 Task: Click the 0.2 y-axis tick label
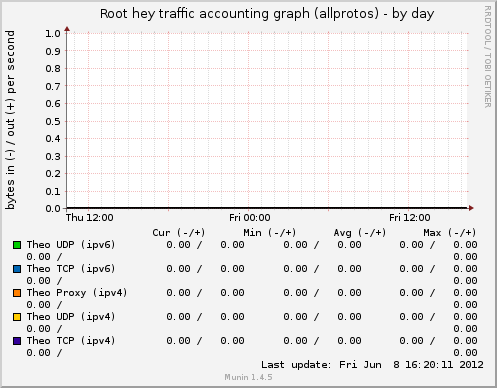click(x=53, y=174)
